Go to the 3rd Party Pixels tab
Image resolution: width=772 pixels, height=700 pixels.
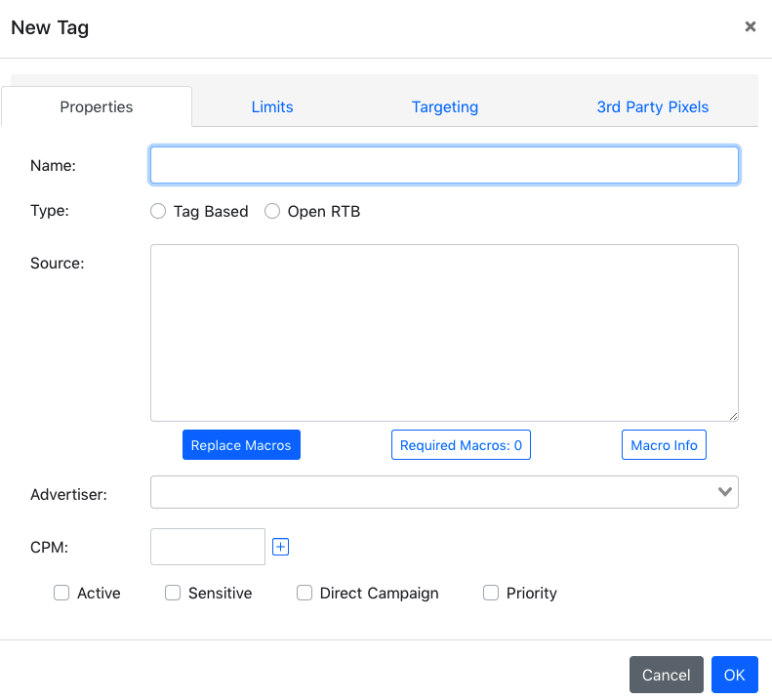tap(652, 106)
